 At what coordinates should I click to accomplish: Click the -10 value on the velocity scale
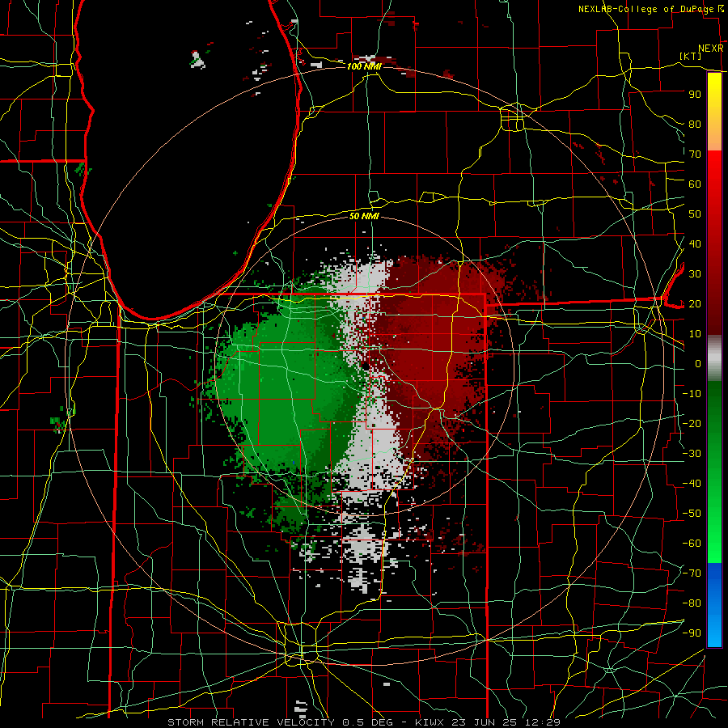click(692, 394)
